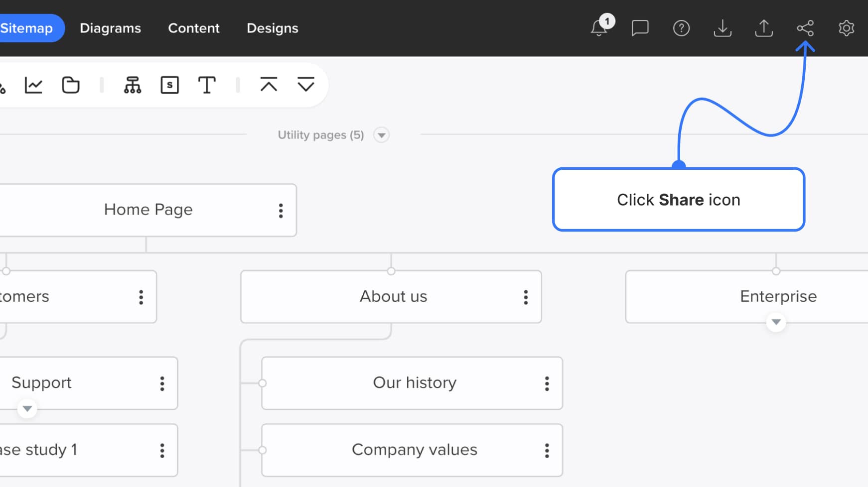Switch to the Designs tab
Image resolution: width=868 pixels, height=487 pixels.
point(273,28)
